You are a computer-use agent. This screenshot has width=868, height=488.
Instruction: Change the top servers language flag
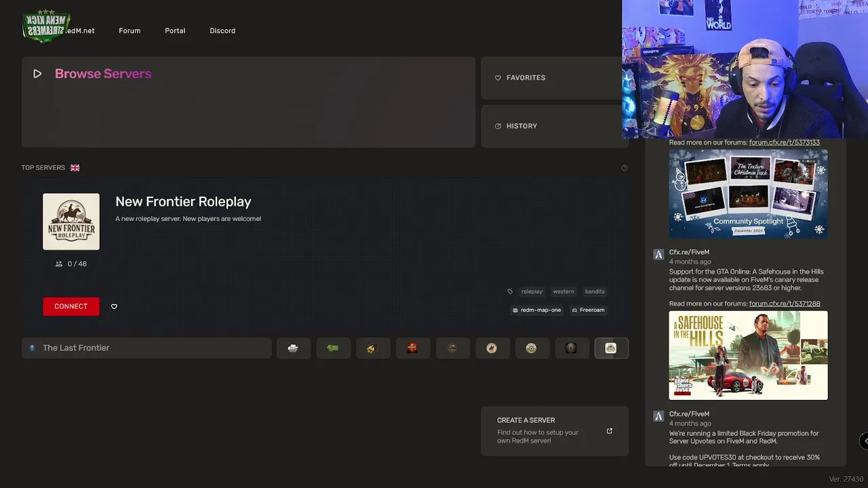pyautogui.click(x=75, y=167)
